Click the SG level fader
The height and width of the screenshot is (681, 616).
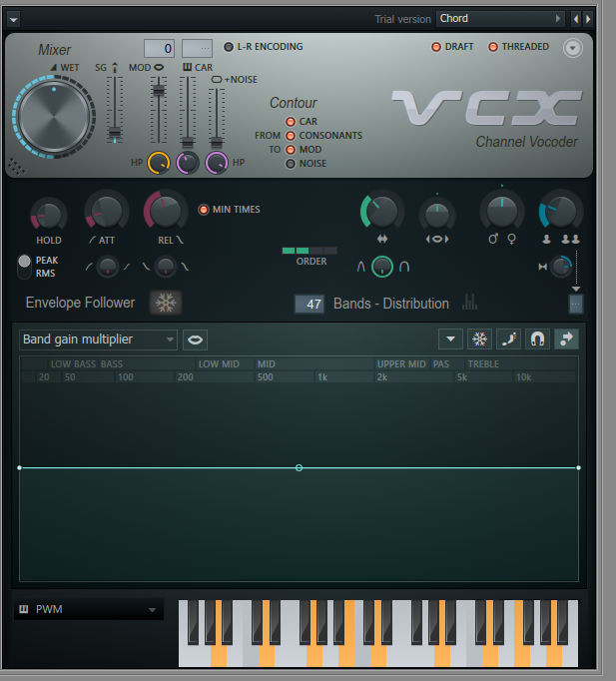coord(115,133)
